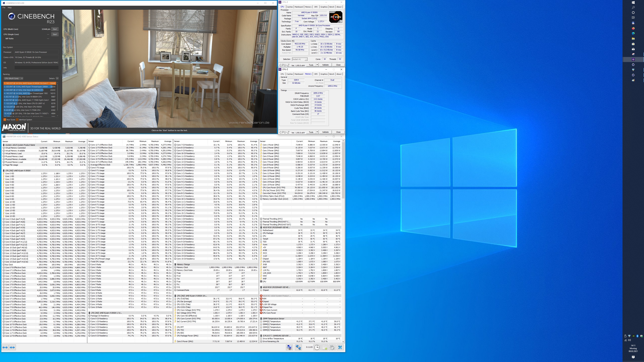The image size is (644, 362).
Task: Expand the Tools dropdown arrow in CPU-Z
Action: coord(317,65)
